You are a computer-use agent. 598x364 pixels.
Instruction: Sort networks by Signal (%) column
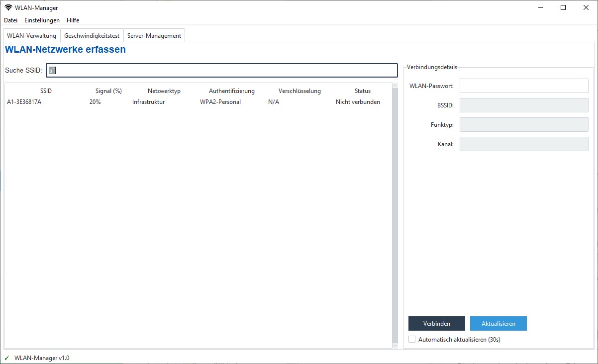click(108, 91)
